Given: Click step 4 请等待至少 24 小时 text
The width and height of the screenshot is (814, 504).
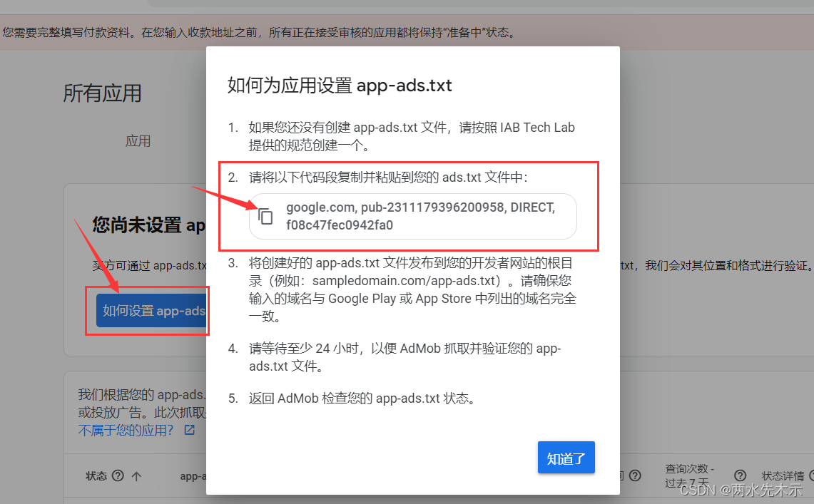Looking at the screenshot, I should click(x=405, y=356).
